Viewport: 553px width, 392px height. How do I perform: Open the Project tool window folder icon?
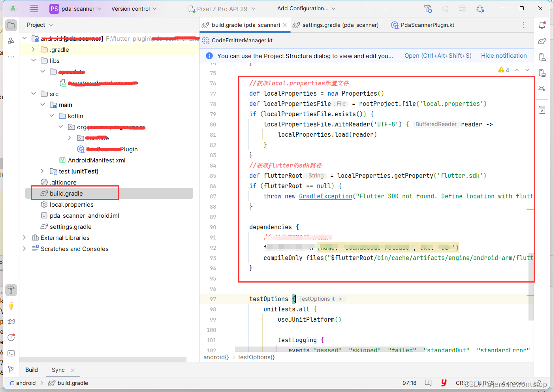[x=11, y=25]
